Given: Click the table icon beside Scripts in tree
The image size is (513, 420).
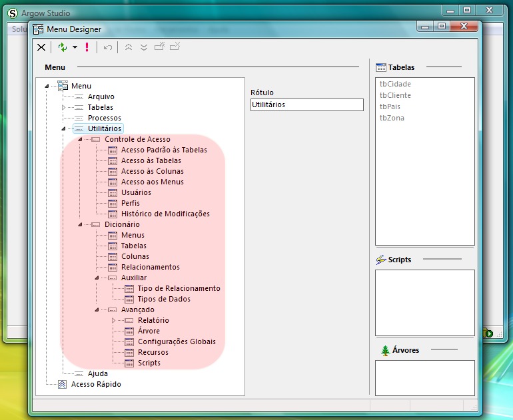Looking at the screenshot, I should click(129, 363).
